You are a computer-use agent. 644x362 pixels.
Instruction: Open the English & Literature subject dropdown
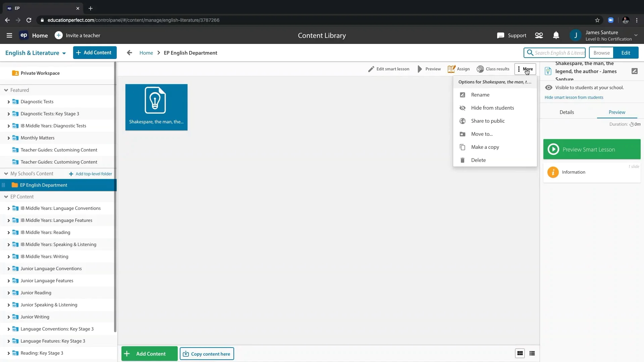coord(36,53)
